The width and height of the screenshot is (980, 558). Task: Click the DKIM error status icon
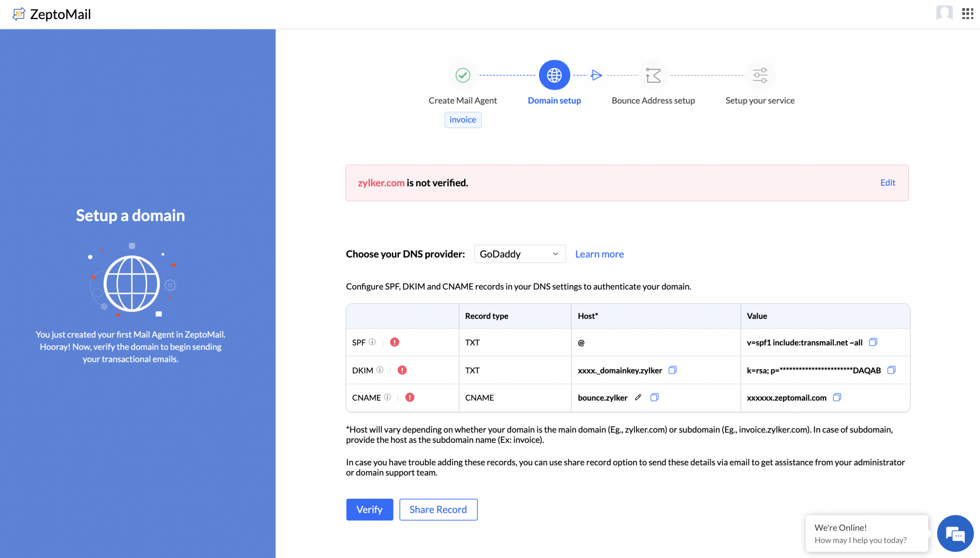[x=402, y=370]
